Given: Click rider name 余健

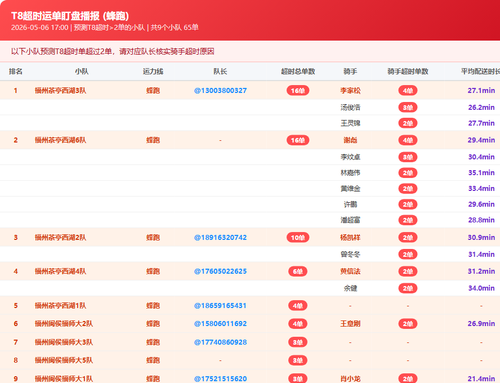Looking at the screenshot, I should click(350, 288).
